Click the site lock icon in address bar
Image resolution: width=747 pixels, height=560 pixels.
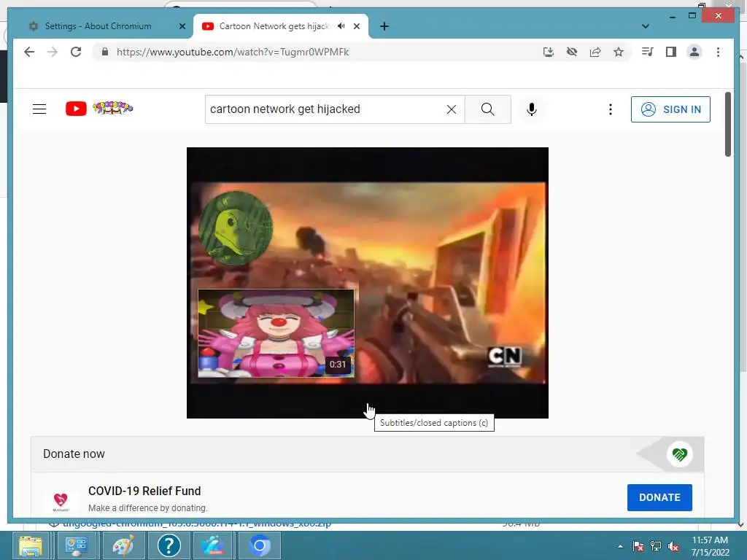tap(105, 52)
